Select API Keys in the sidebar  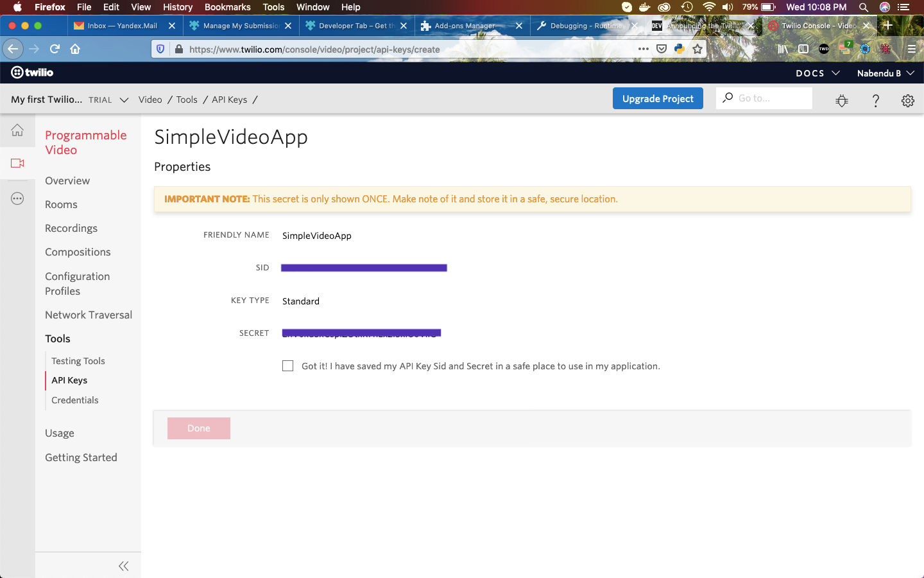[x=69, y=380]
